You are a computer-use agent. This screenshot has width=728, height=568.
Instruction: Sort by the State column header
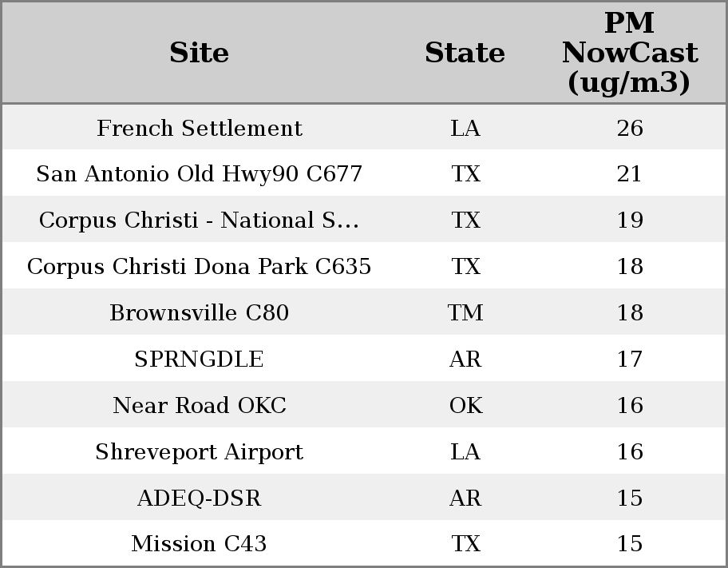point(465,53)
